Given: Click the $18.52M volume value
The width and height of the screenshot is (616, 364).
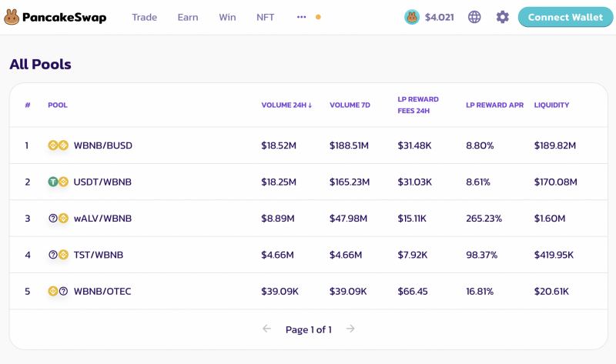Looking at the screenshot, I should coord(279,145).
